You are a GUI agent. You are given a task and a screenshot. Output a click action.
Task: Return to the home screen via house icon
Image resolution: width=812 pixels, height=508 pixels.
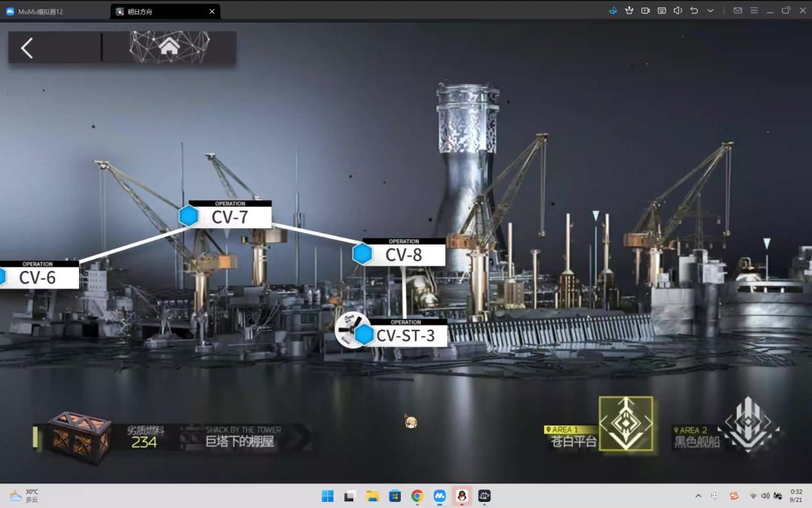pyautogui.click(x=169, y=47)
